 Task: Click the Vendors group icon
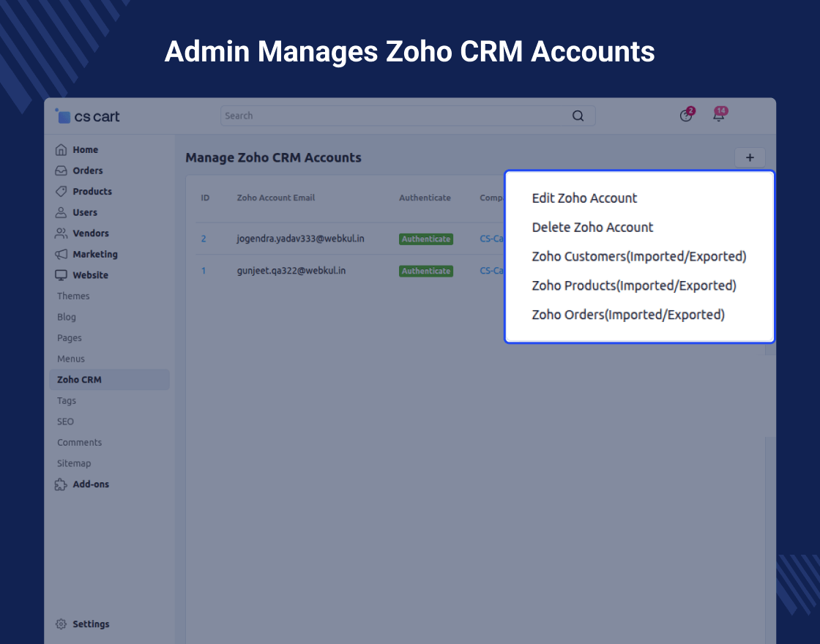(61, 233)
